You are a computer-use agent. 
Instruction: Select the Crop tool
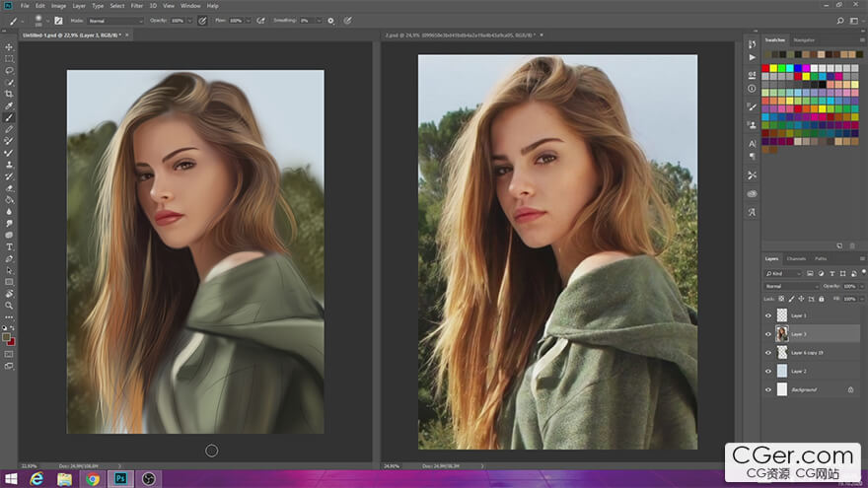click(x=9, y=94)
